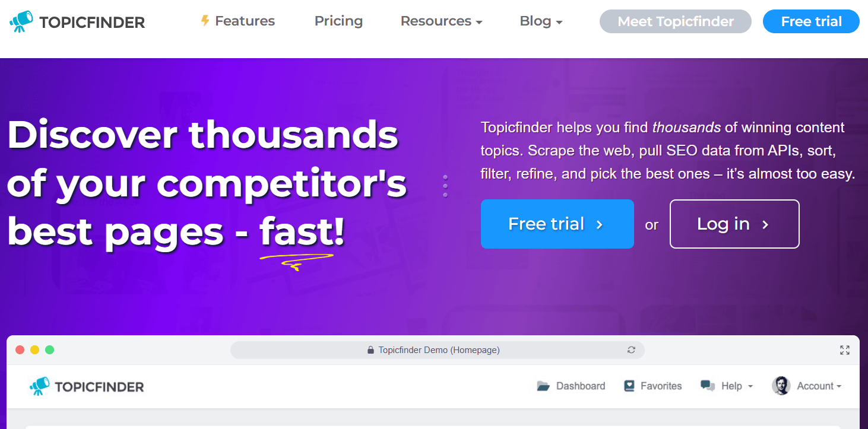Open the Features menu item
This screenshot has height=429, width=868.
[x=245, y=21]
